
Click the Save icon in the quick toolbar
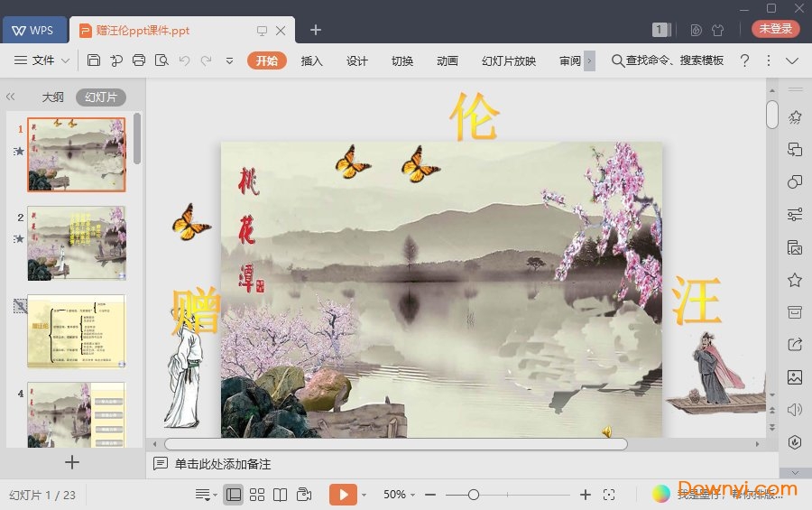tap(93, 60)
